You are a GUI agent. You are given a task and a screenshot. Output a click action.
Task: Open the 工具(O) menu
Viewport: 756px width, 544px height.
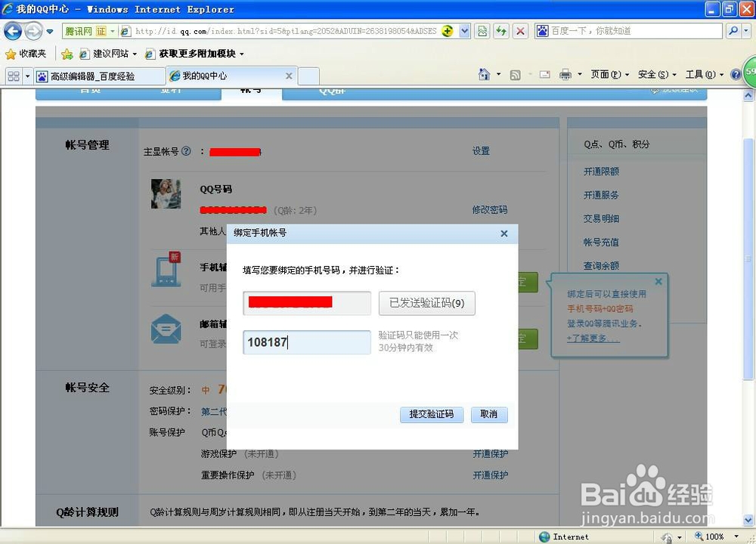(704, 74)
